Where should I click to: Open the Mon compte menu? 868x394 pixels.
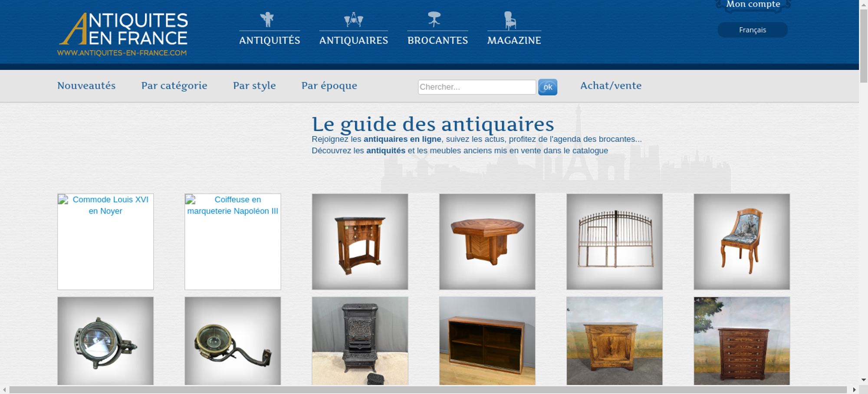[753, 4]
